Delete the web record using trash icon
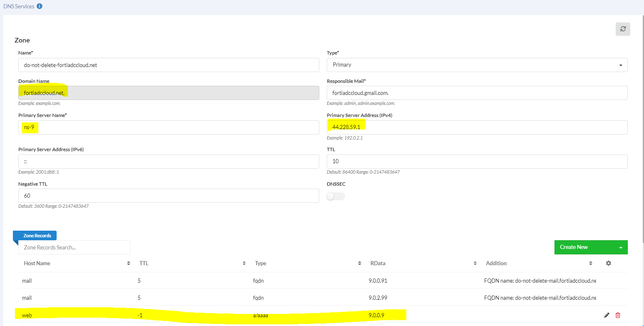The height and width of the screenshot is (326, 644). [618, 315]
